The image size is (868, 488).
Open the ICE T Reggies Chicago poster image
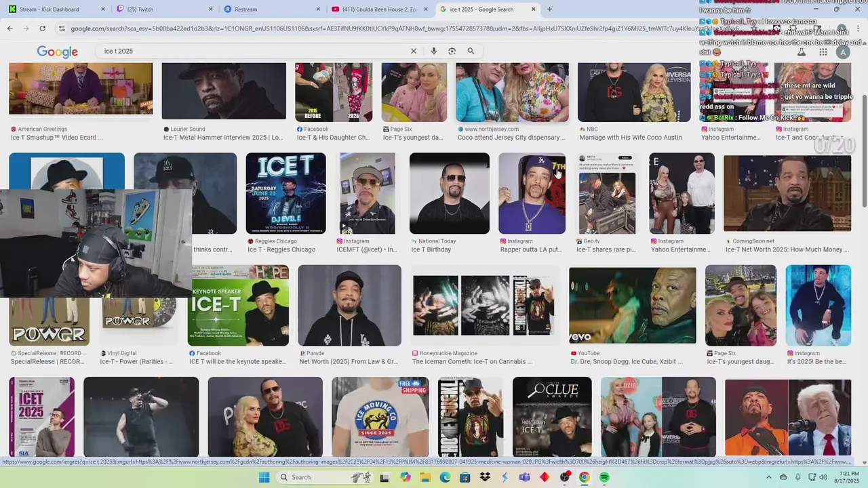[x=285, y=193]
